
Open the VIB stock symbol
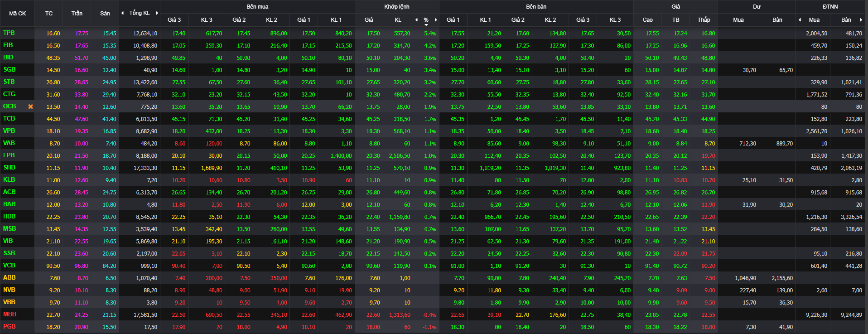(x=8, y=241)
